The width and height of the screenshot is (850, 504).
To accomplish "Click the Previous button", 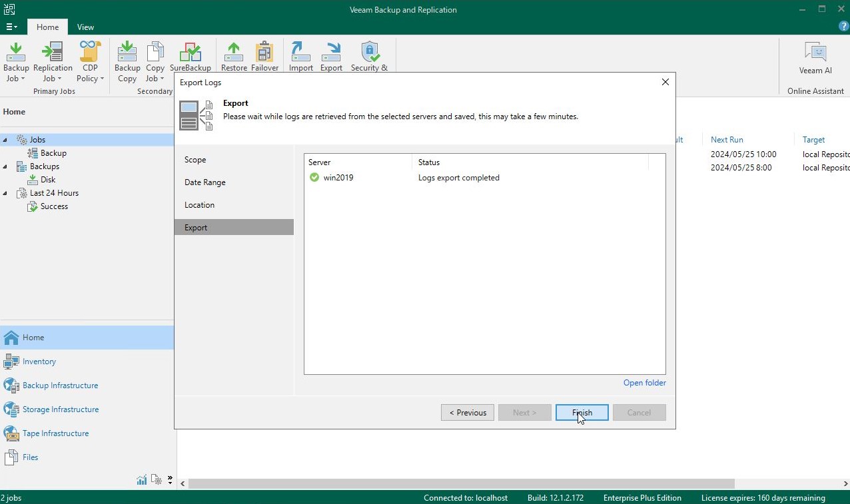I will click(468, 413).
